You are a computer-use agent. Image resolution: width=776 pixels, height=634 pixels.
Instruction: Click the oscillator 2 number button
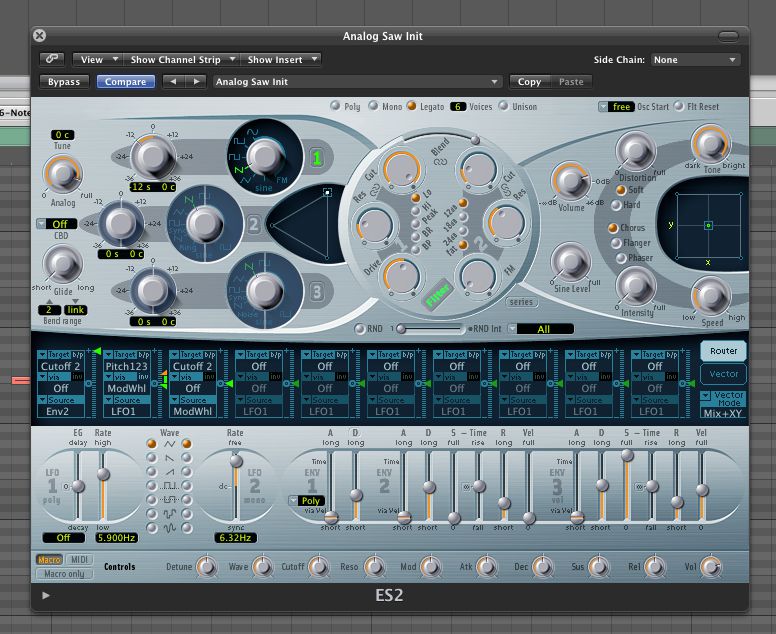coord(253,225)
